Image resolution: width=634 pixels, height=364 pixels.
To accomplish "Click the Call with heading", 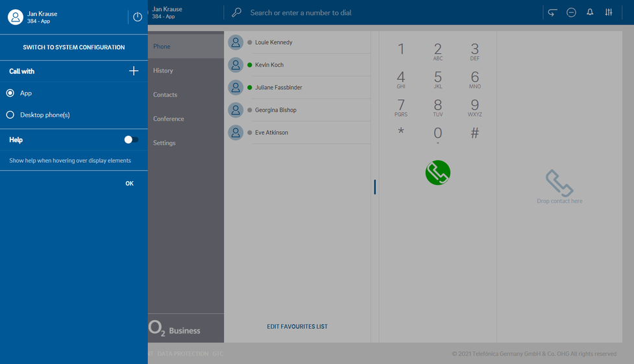I will pyautogui.click(x=22, y=71).
